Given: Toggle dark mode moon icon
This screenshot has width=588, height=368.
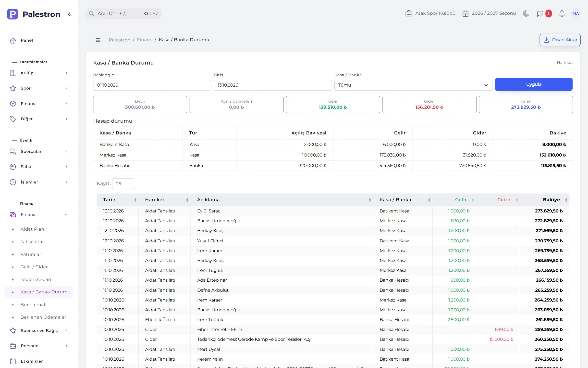Looking at the screenshot, I should point(526,13).
